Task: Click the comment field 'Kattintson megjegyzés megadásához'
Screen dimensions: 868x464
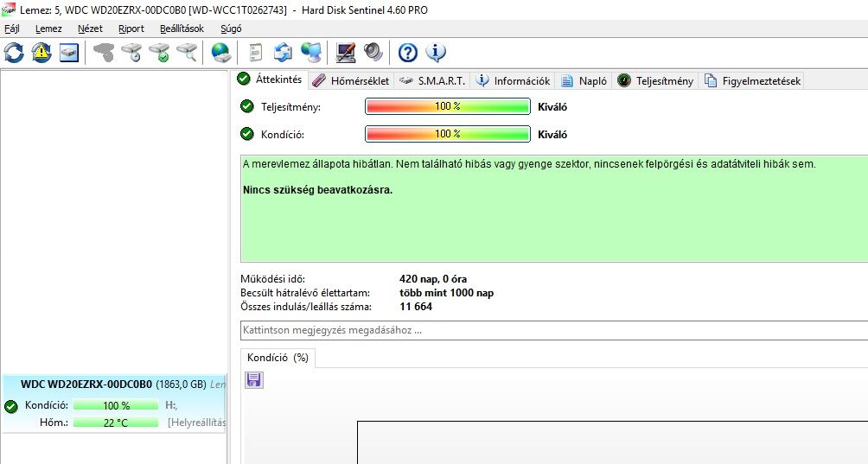Action: pyautogui.click(x=554, y=330)
